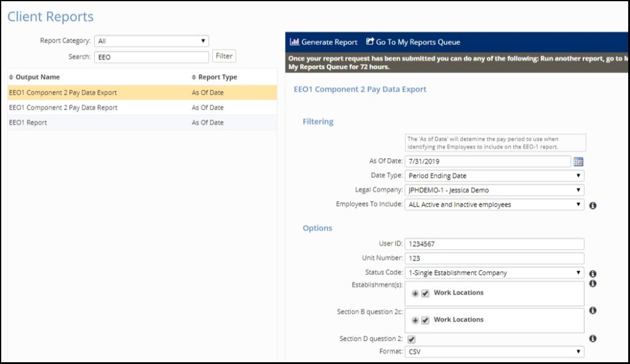630x364 pixels.
Task: Go To My Reports Queue
Action: 413,42
